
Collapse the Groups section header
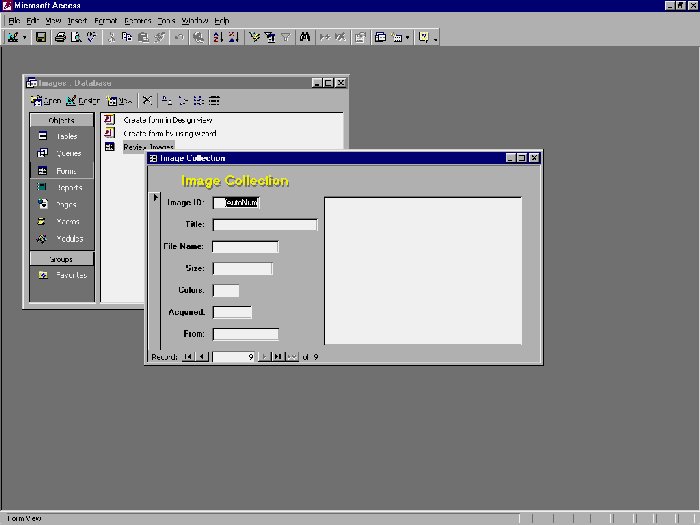(61, 258)
